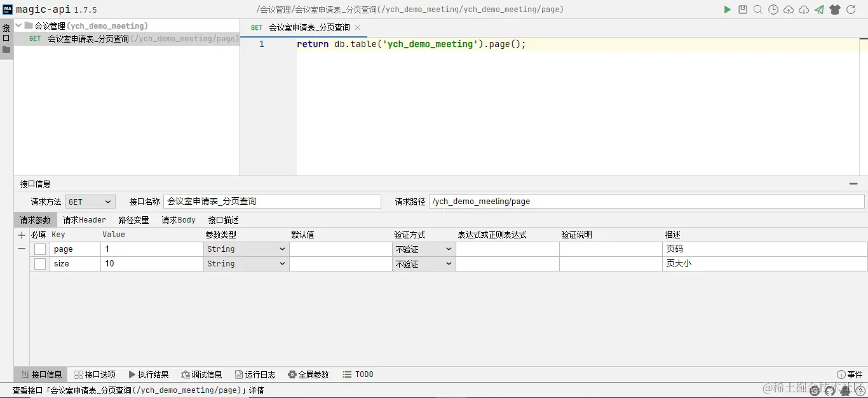The height and width of the screenshot is (398, 868).
Task: Download via the cloud download icon
Action: 803,9
